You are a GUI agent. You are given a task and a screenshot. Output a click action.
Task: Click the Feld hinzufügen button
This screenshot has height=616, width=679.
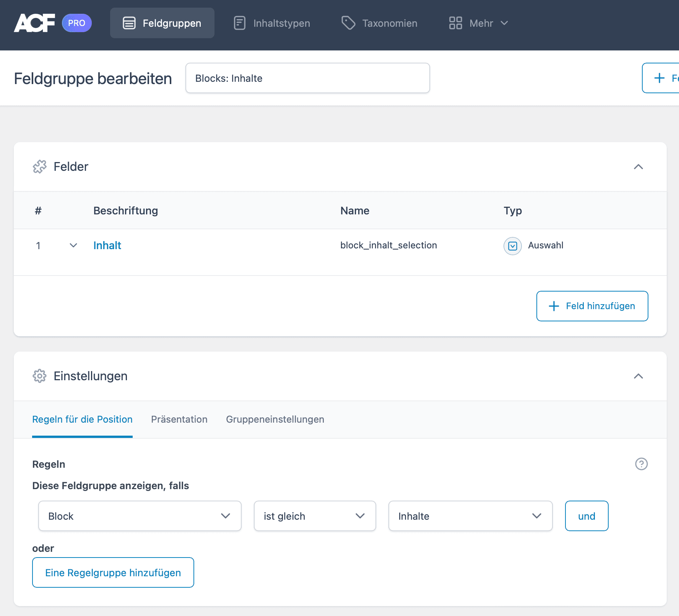592,306
